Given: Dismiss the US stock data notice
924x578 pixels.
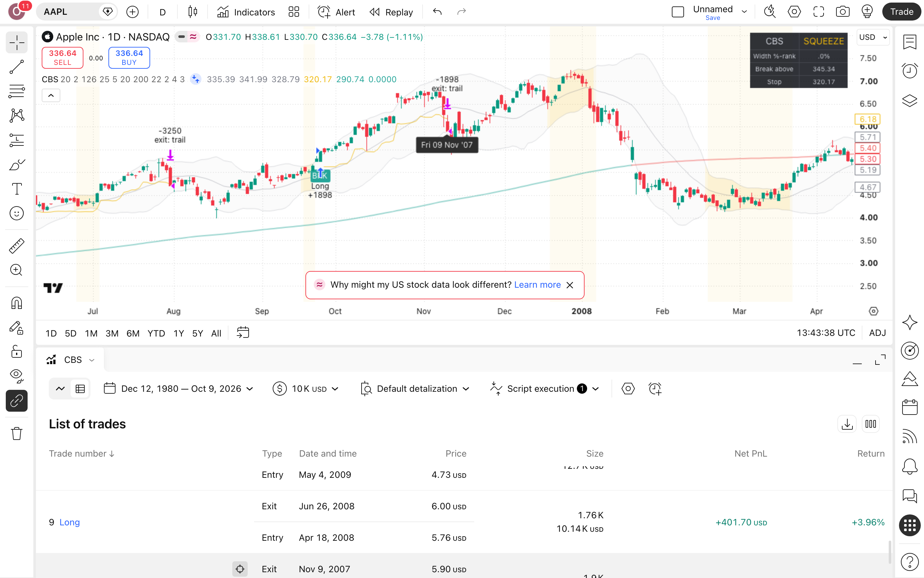Looking at the screenshot, I should 570,285.
